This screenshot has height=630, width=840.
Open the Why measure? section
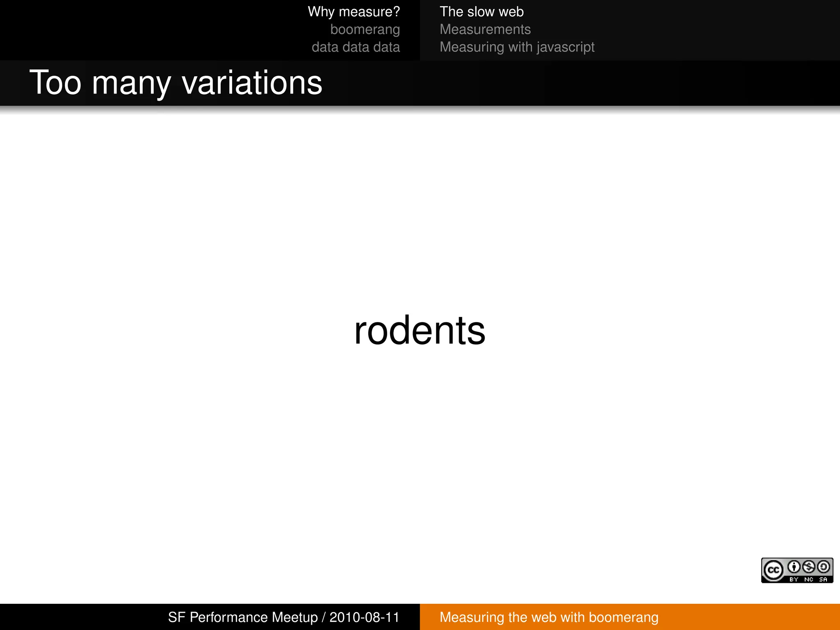[x=354, y=11]
